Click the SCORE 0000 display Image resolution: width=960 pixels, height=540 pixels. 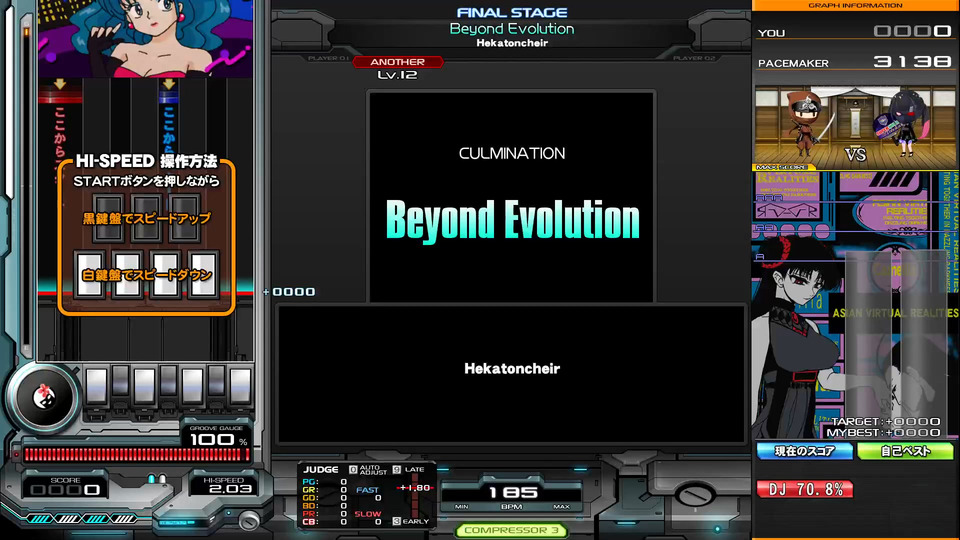(x=65, y=486)
